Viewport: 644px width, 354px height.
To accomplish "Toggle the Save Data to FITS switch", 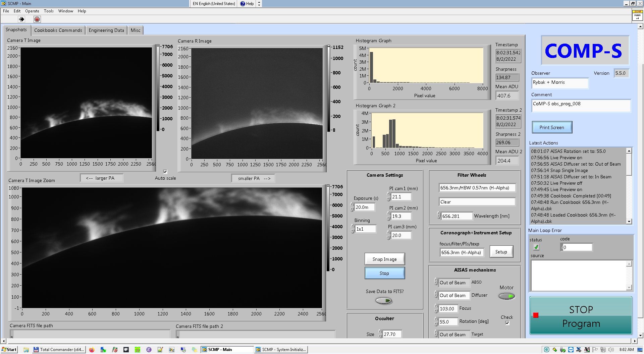I will tap(384, 301).
